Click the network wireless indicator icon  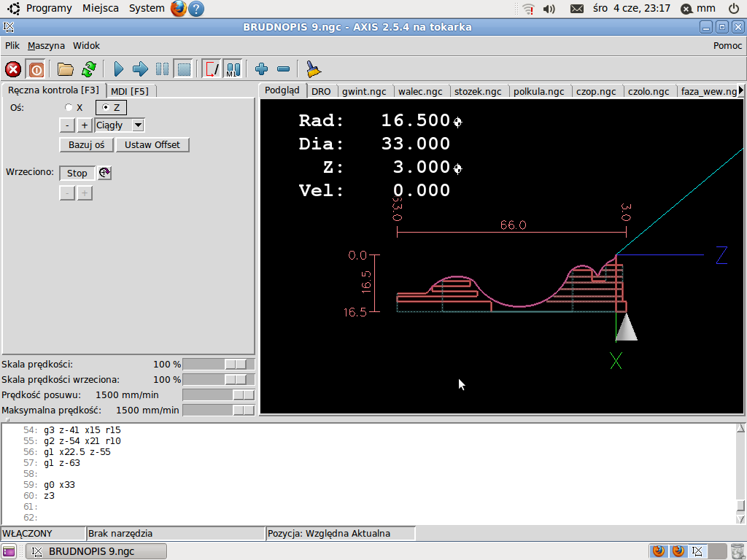coord(528,9)
